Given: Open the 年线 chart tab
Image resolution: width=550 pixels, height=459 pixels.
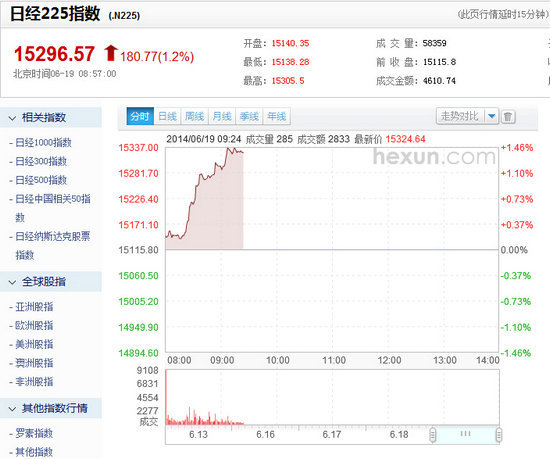Looking at the screenshot, I should pos(277,116).
